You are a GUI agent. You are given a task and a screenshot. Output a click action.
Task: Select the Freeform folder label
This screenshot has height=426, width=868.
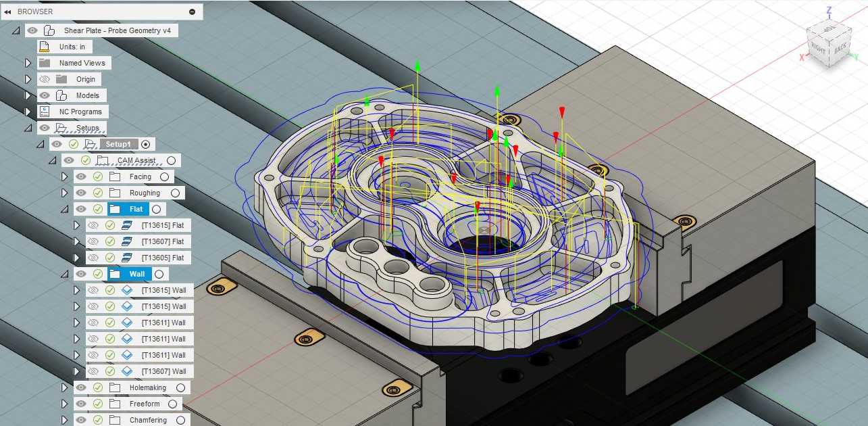(x=145, y=404)
